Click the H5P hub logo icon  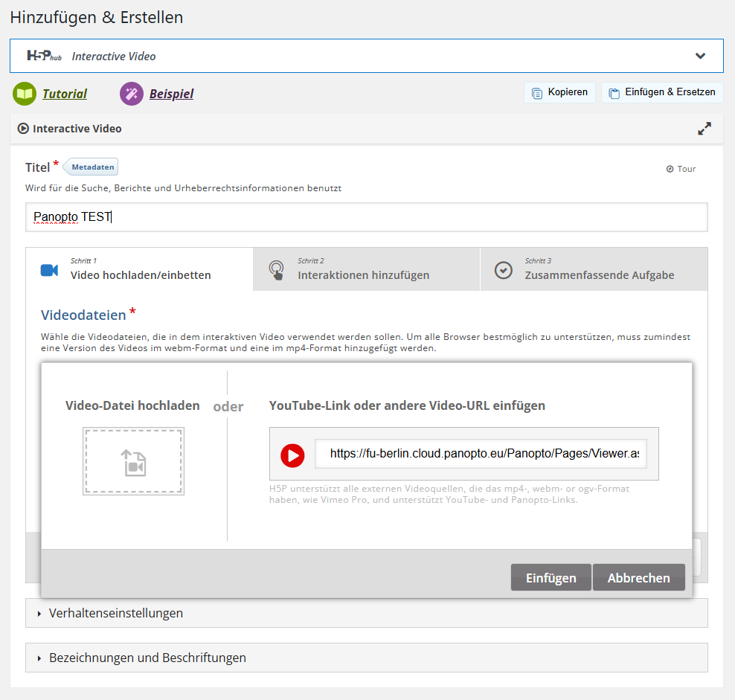pos(44,56)
